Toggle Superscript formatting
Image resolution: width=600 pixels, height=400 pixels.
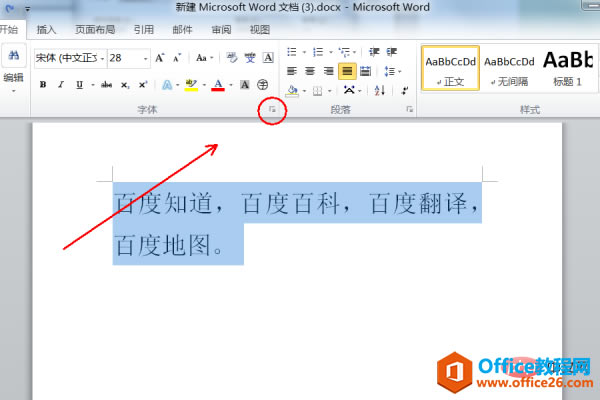[143, 85]
